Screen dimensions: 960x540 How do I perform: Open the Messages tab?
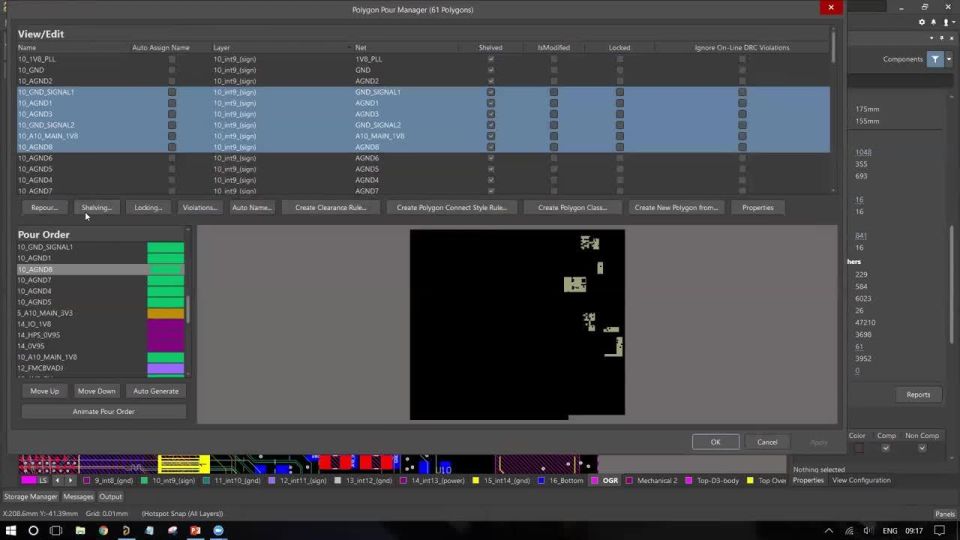pos(78,497)
